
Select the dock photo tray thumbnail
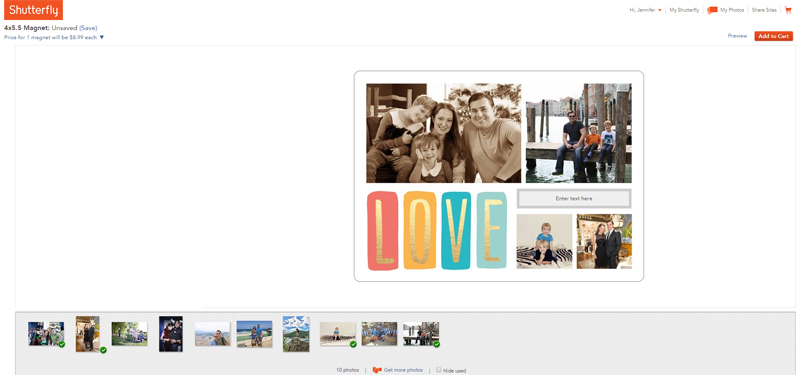[421, 334]
